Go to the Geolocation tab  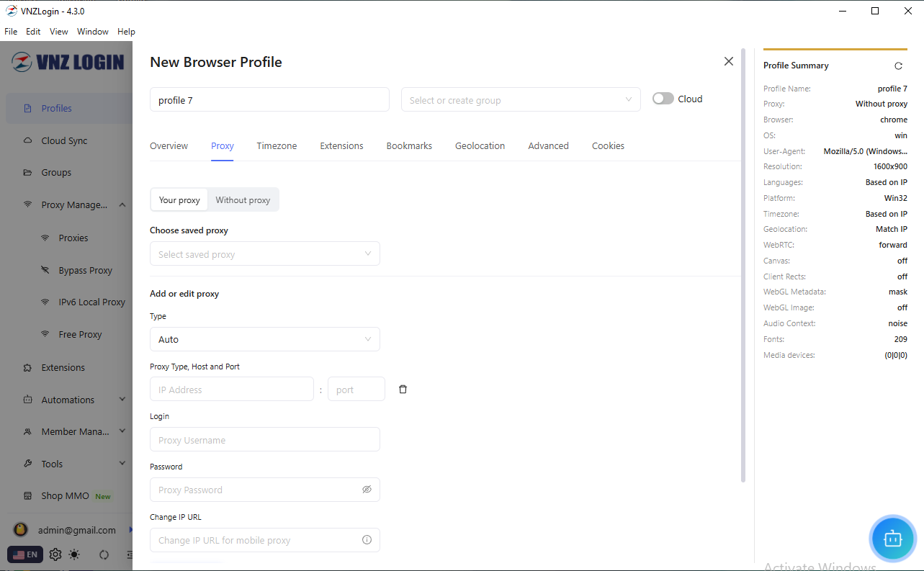(480, 146)
